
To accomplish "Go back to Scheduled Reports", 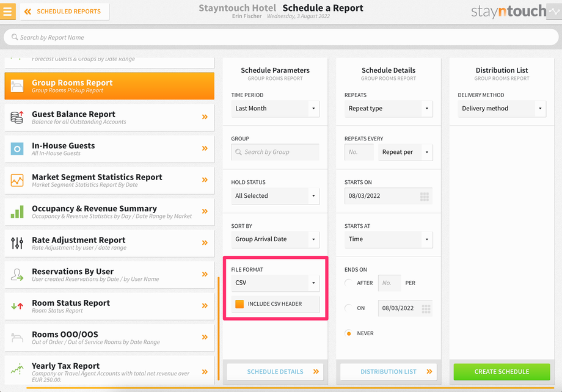I will point(65,12).
